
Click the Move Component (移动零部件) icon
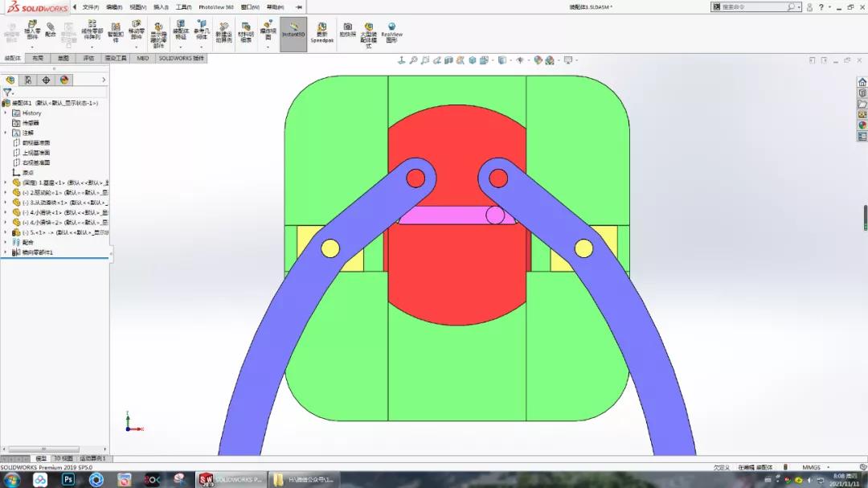click(x=136, y=34)
